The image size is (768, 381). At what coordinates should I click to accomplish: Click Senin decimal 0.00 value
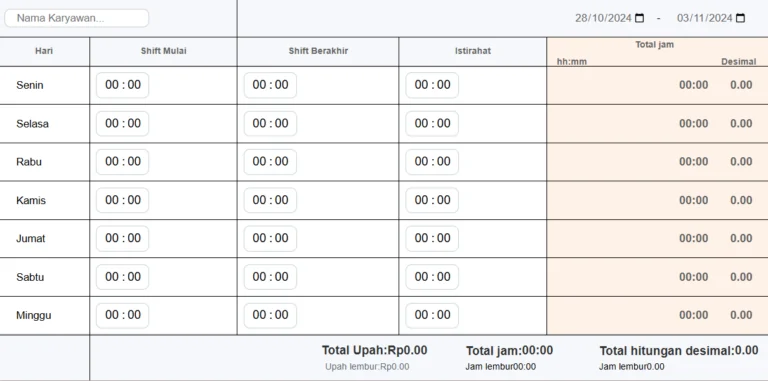pos(741,85)
